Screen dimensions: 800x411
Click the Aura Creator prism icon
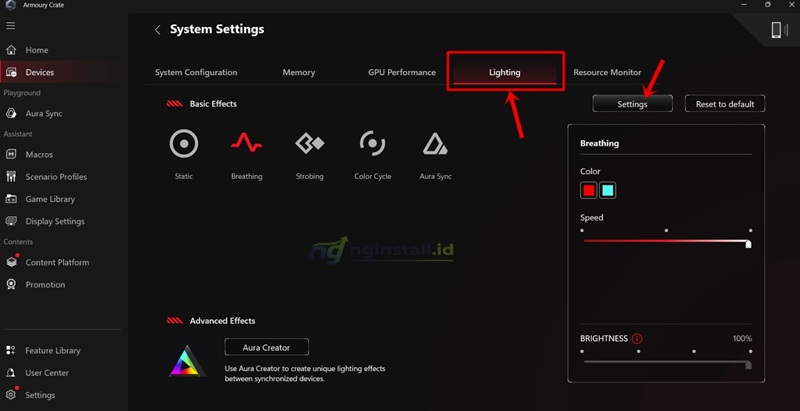pos(187,362)
